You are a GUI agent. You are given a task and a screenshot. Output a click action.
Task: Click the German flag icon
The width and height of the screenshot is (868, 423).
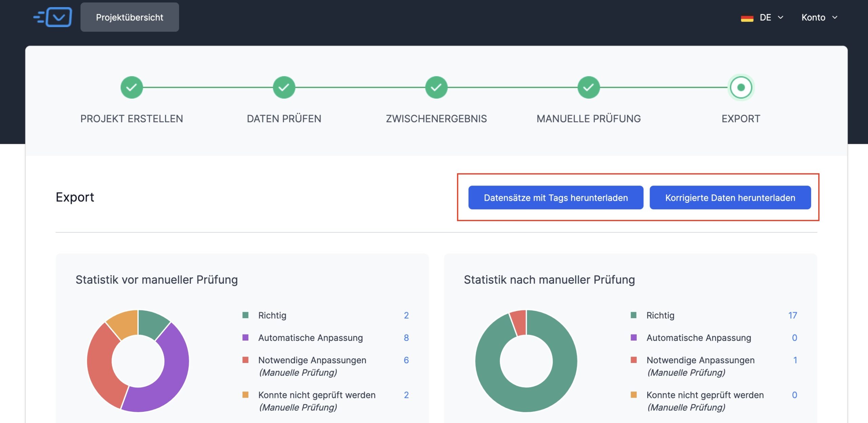(747, 18)
